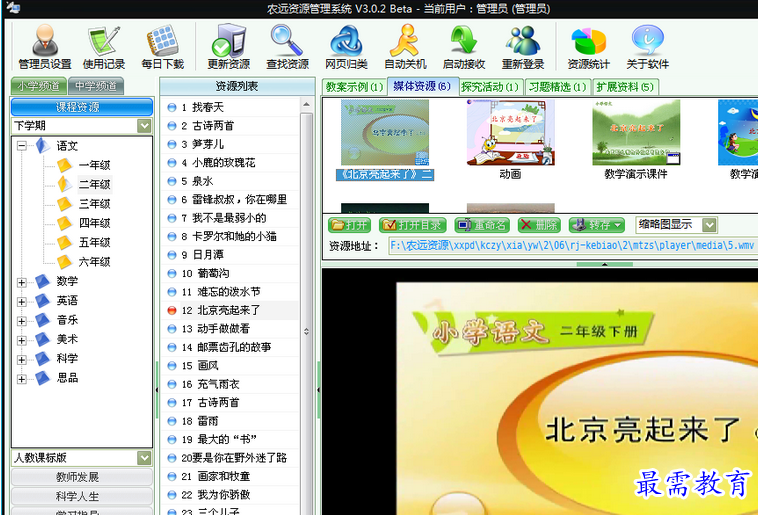758x515 pixels.
Task: Switch to 小学频道 tab
Action: pos(39,86)
